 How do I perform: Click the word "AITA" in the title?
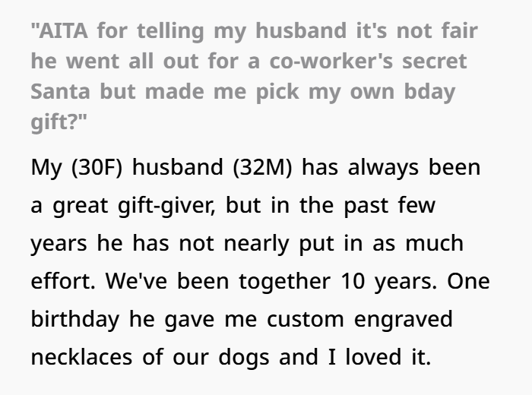pos(63,30)
